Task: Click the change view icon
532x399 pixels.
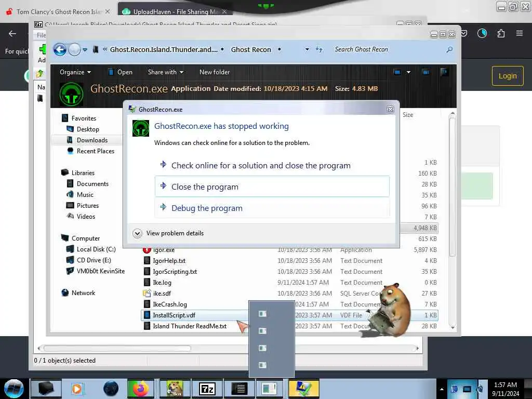Action: pyautogui.click(x=397, y=72)
